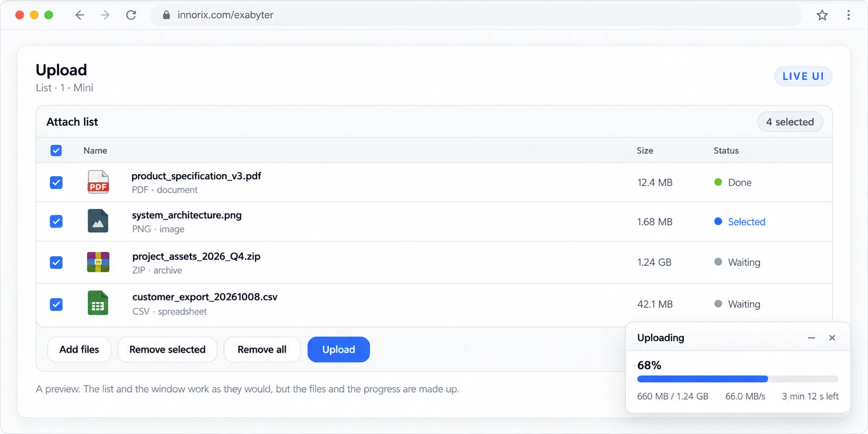Uncheck system_architecture.png checkbox
868x434 pixels.
[56, 221]
